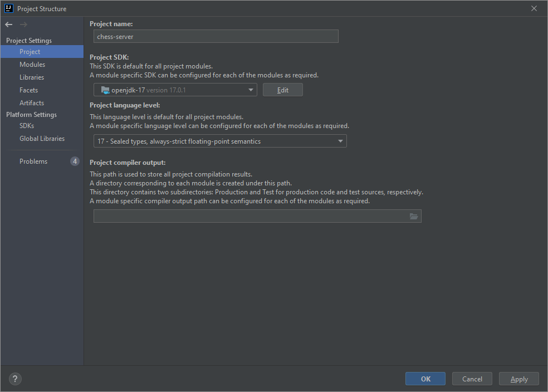The height and width of the screenshot is (392, 548).
Task: Click the back navigation arrow
Action: [8, 24]
